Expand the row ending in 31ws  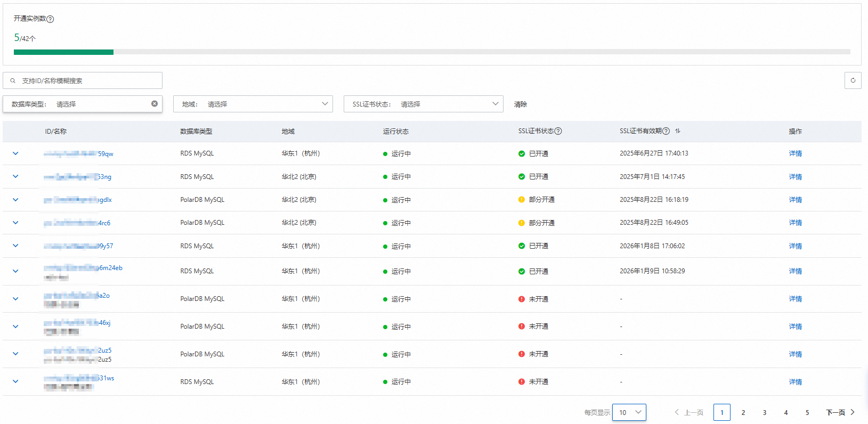pyautogui.click(x=15, y=381)
